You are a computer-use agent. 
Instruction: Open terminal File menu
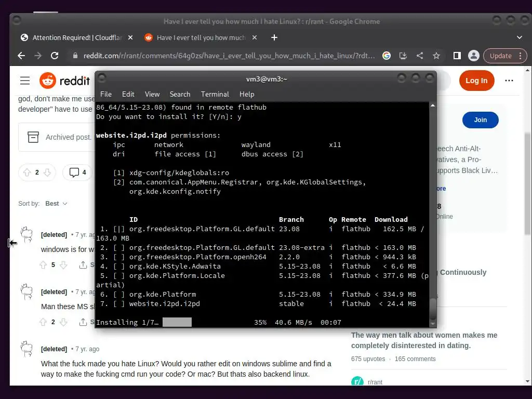(x=106, y=94)
